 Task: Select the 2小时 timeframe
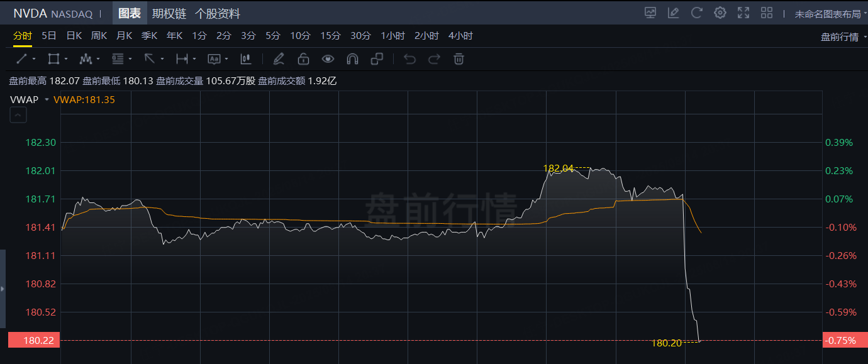[427, 36]
